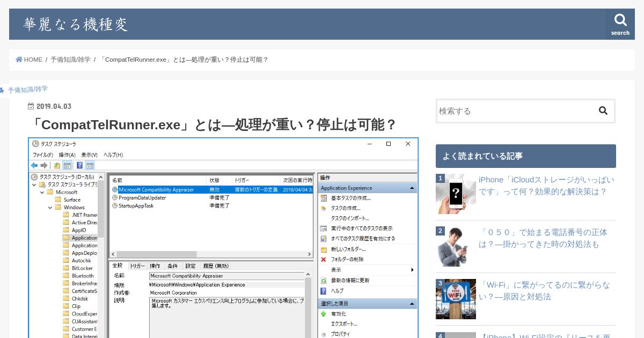The width and height of the screenshot is (644, 338).
Task: Switch to the 条件 tab
Action: point(172,266)
